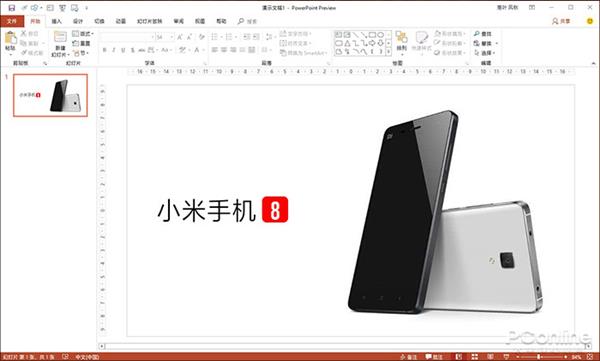The image size is (600, 361).
Task: Select the triangle shape in shapes gallery
Action: [x=347, y=43]
